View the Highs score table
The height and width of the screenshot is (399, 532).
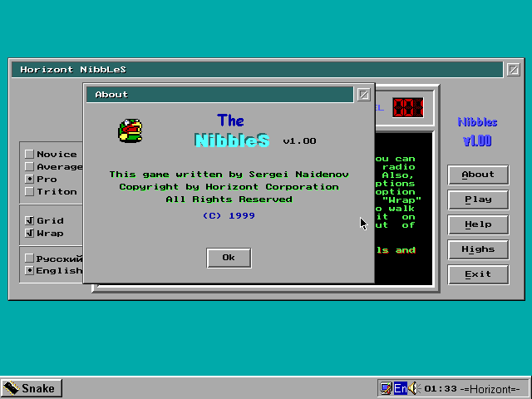click(478, 249)
